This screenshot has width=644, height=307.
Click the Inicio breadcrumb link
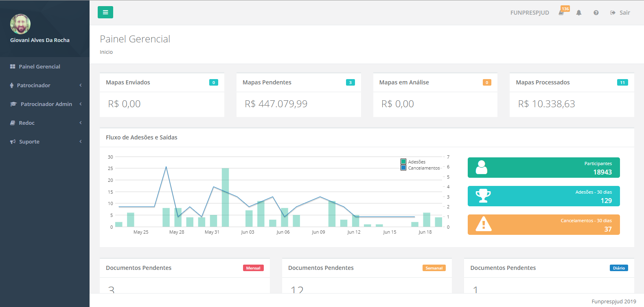click(106, 52)
